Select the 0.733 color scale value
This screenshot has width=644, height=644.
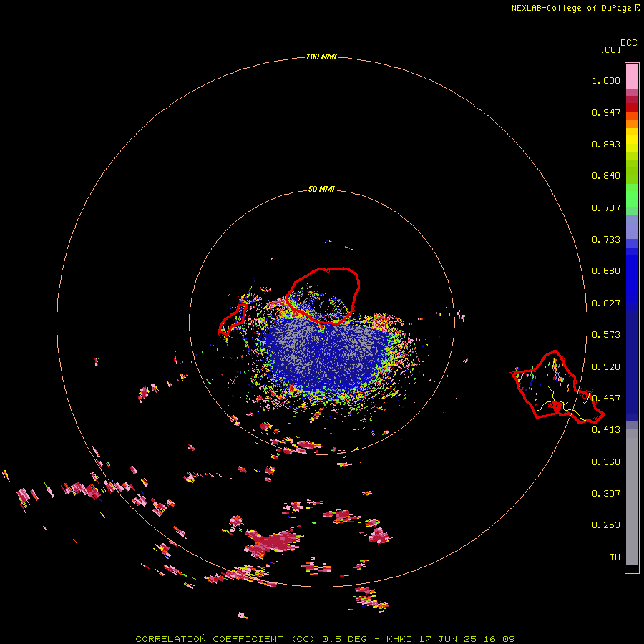(x=606, y=240)
